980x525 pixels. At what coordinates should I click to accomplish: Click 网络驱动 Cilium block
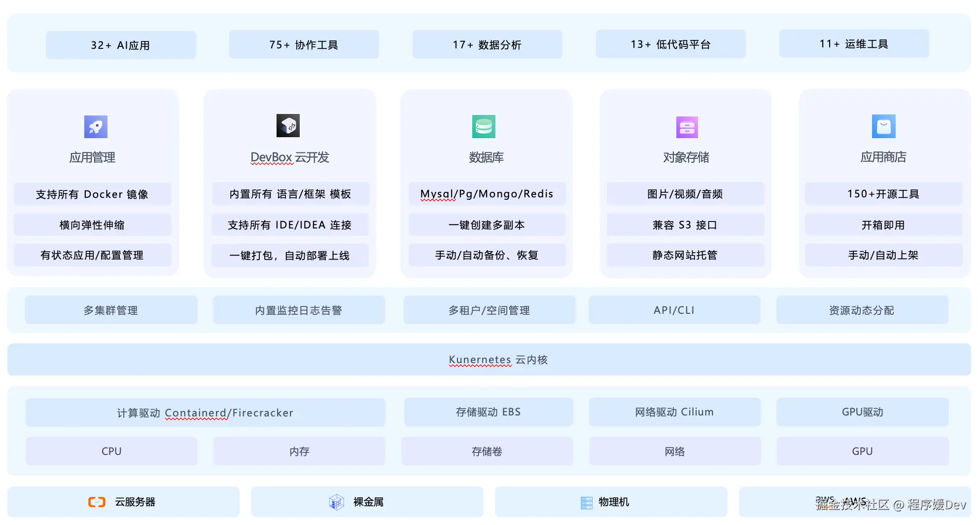tap(675, 412)
